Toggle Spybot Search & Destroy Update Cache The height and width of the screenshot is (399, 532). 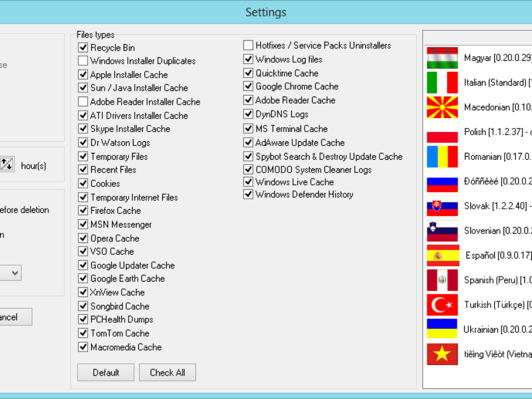pos(248,156)
